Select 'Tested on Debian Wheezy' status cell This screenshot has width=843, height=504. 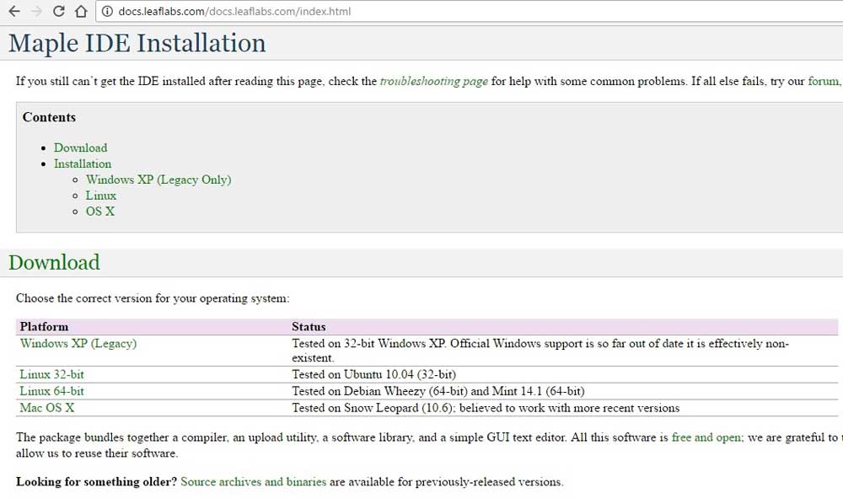click(x=438, y=391)
